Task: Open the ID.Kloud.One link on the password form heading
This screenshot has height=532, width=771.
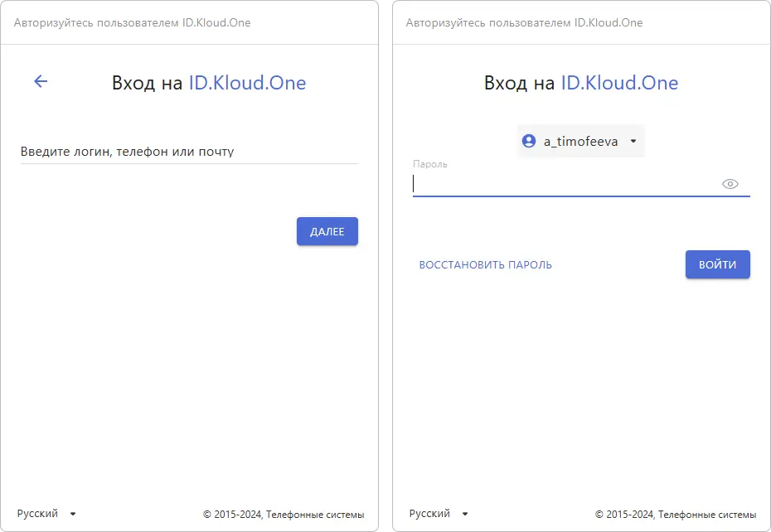Action: 619,83
